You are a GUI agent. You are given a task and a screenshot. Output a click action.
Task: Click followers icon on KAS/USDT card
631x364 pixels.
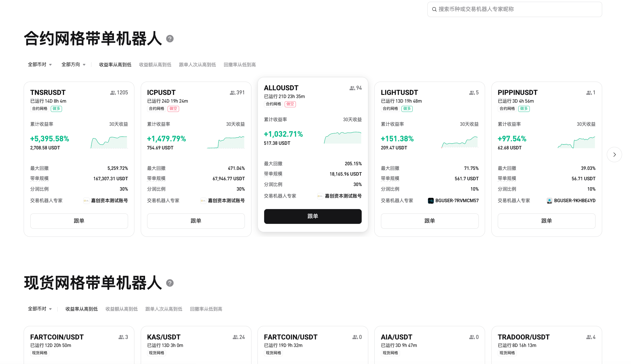(235, 337)
